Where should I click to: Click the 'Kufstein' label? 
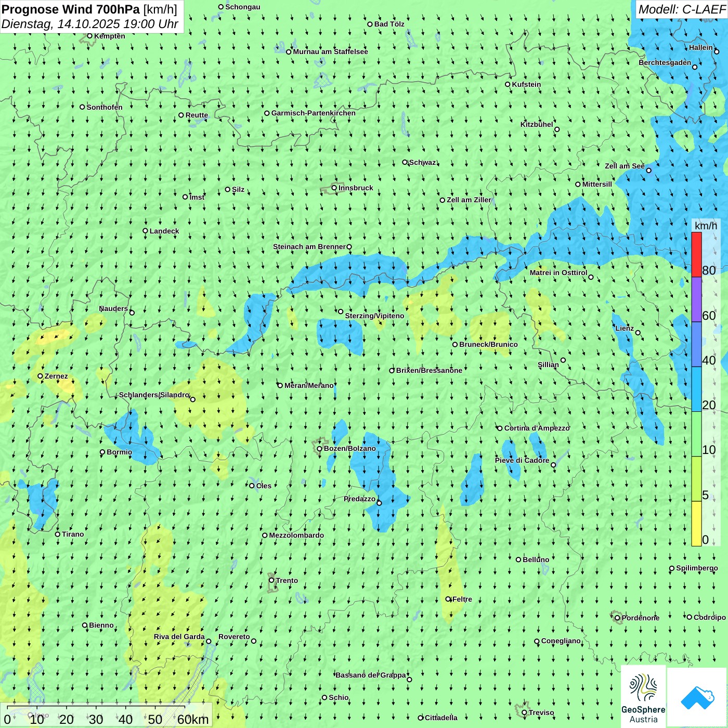[x=526, y=84]
